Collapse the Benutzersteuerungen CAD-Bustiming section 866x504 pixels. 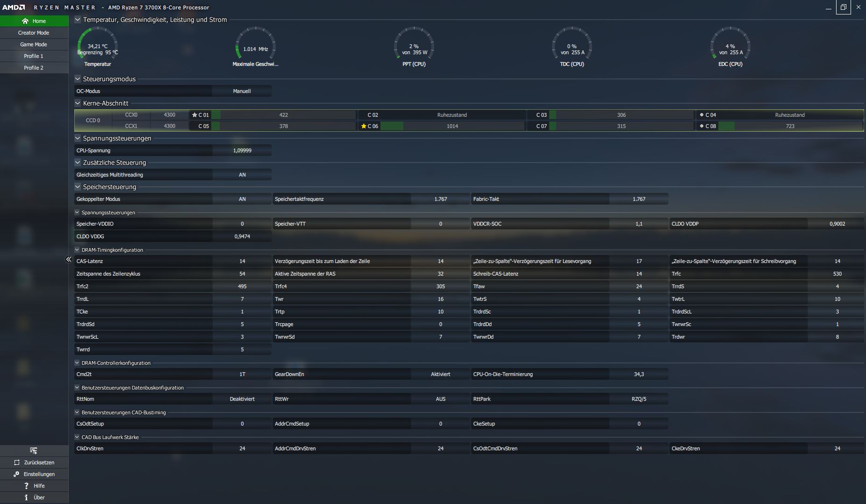tap(77, 412)
